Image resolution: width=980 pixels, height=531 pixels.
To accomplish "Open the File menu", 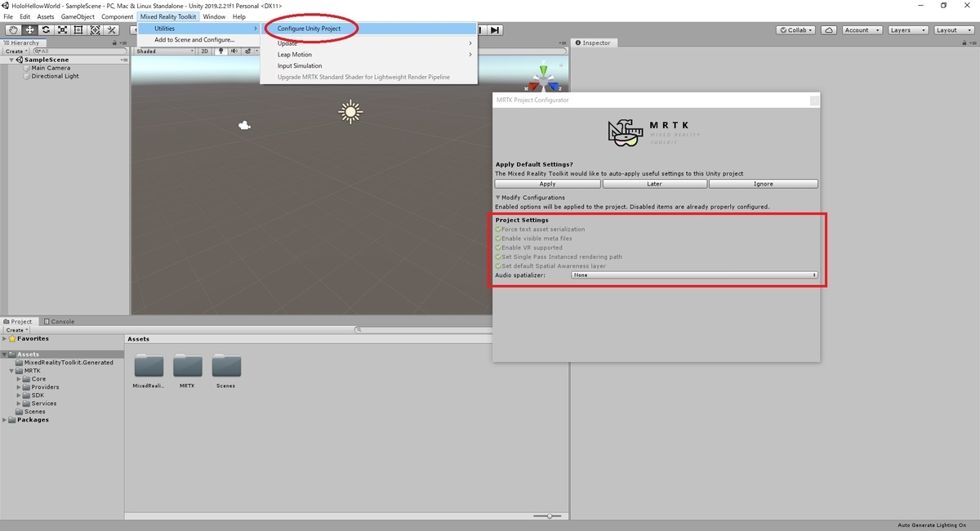I will [x=9, y=16].
